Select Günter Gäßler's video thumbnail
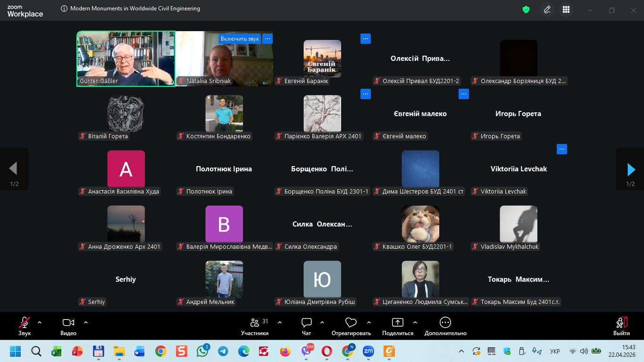 [x=125, y=59]
